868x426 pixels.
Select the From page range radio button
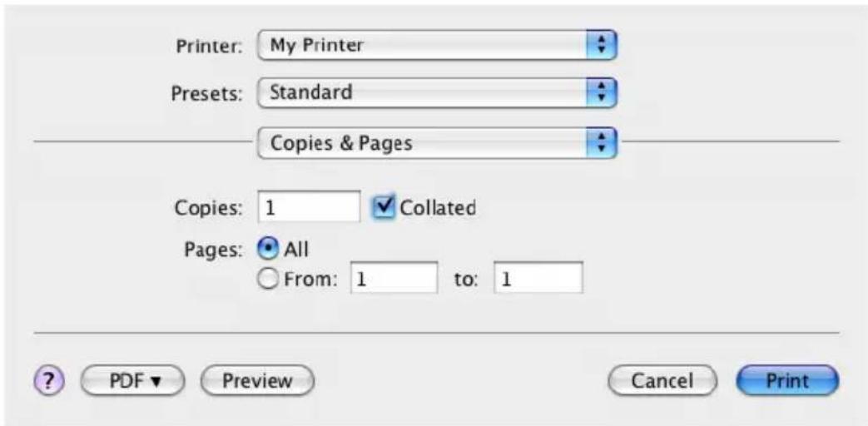coord(269,280)
